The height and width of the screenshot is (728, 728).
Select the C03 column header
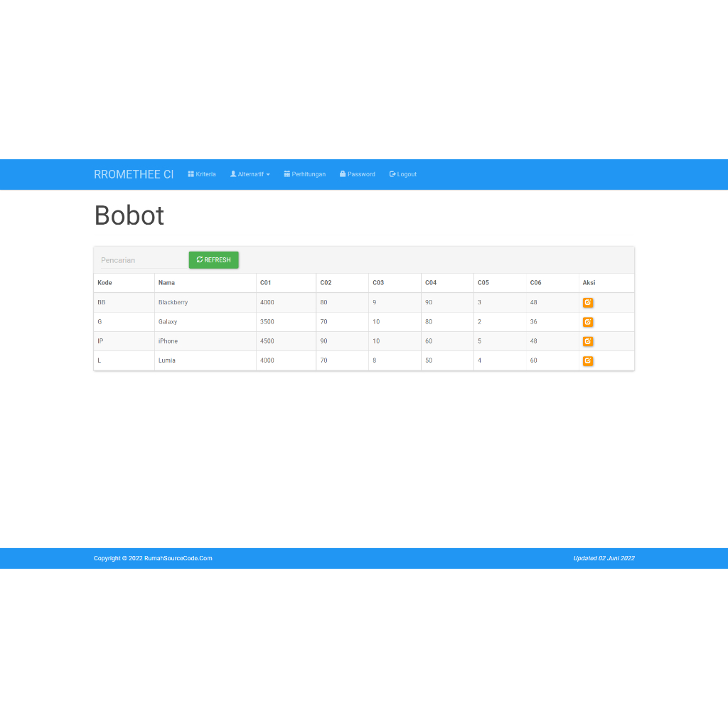coord(395,283)
